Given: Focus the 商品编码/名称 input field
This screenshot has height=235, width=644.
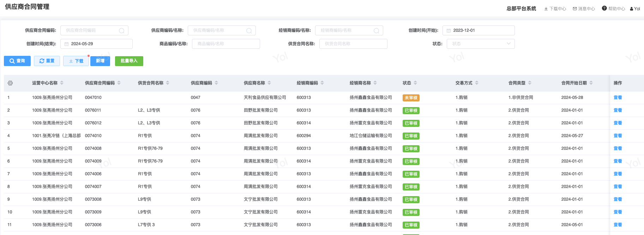Looking at the screenshot, I should click(x=226, y=44).
